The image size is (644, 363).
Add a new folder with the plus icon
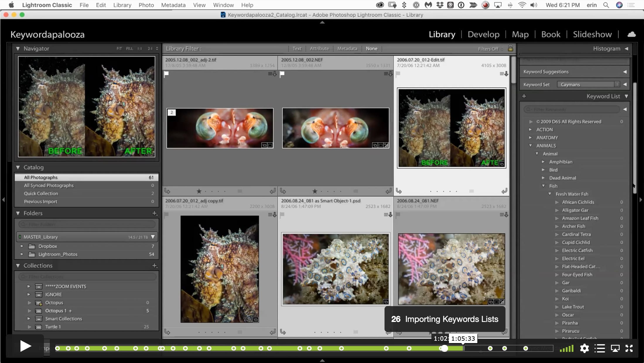pos(155,213)
